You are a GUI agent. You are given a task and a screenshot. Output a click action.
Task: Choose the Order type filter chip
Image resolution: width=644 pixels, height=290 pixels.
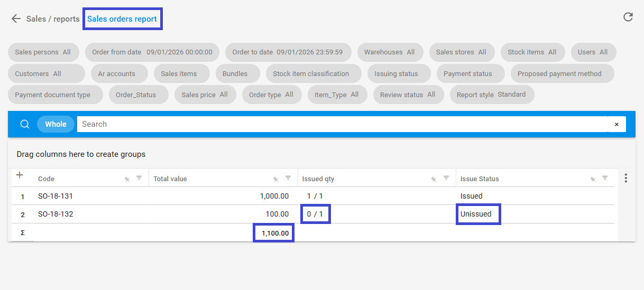pos(272,95)
